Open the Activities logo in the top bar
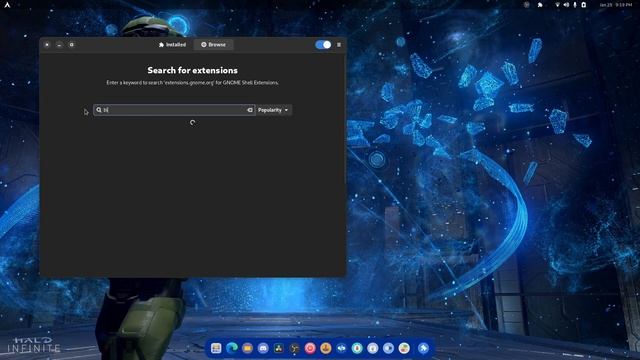Viewport: 640px width, 360px height. pos(7,5)
